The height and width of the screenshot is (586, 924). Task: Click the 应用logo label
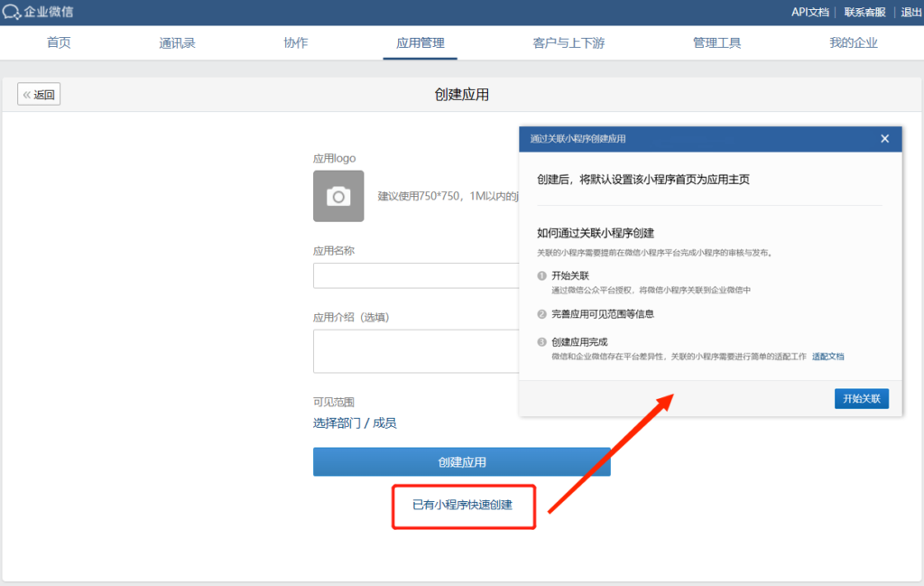pyautogui.click(x=334, y=158)
